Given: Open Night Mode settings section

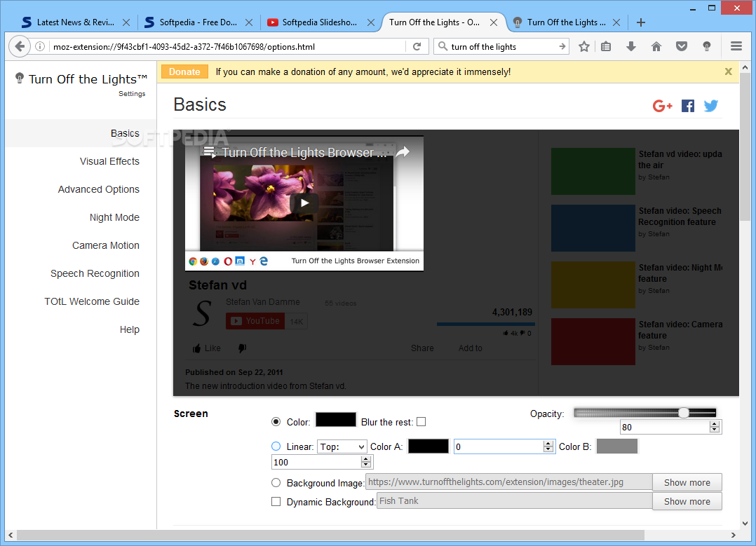Looking at the screenshot, I should (x=114, y=217).
